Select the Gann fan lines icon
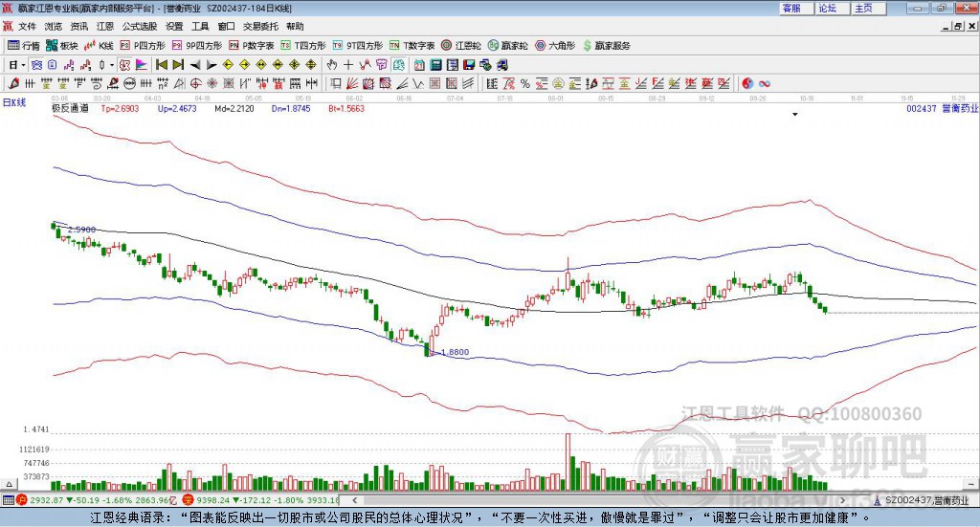 350,83
